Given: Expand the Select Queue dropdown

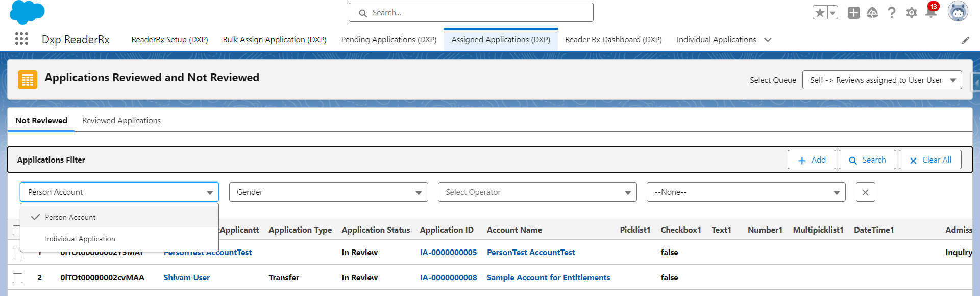Looking at the screenshot, I should 881,80.
